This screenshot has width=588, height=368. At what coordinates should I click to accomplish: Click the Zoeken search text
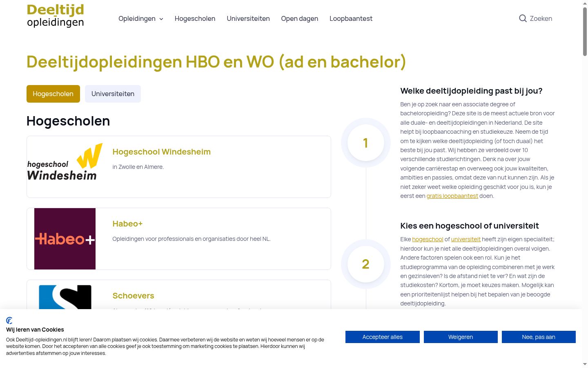(541, 18)
